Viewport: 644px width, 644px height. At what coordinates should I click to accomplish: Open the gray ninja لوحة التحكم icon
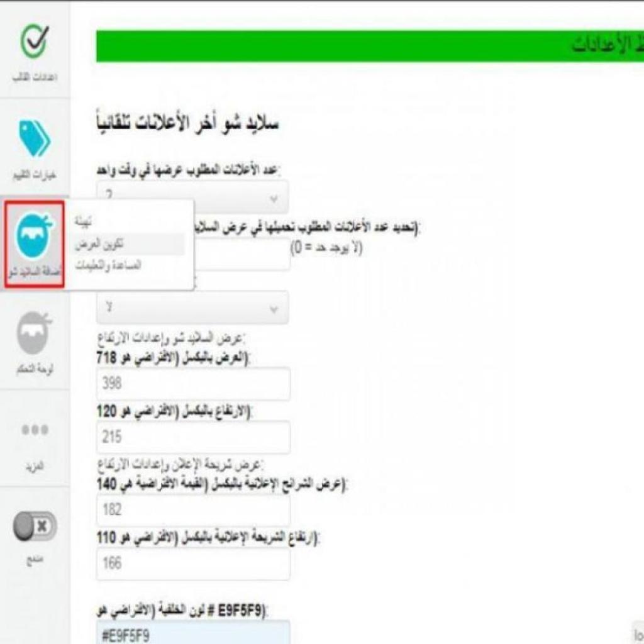point(35,333)
